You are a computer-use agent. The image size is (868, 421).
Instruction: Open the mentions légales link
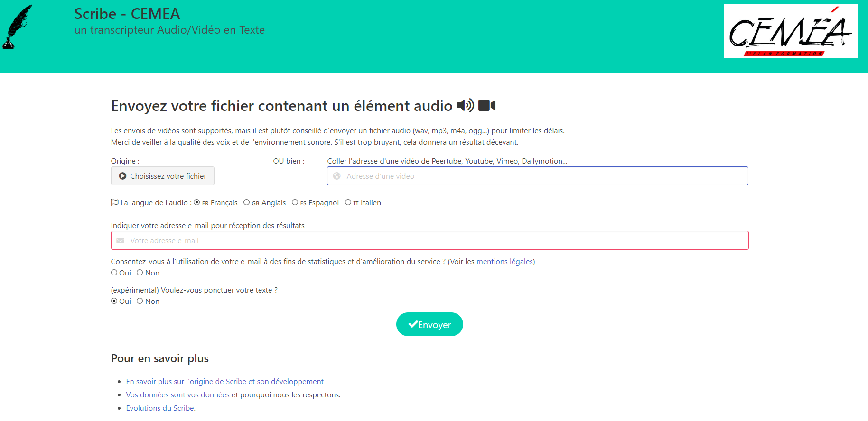coord(504,261)
